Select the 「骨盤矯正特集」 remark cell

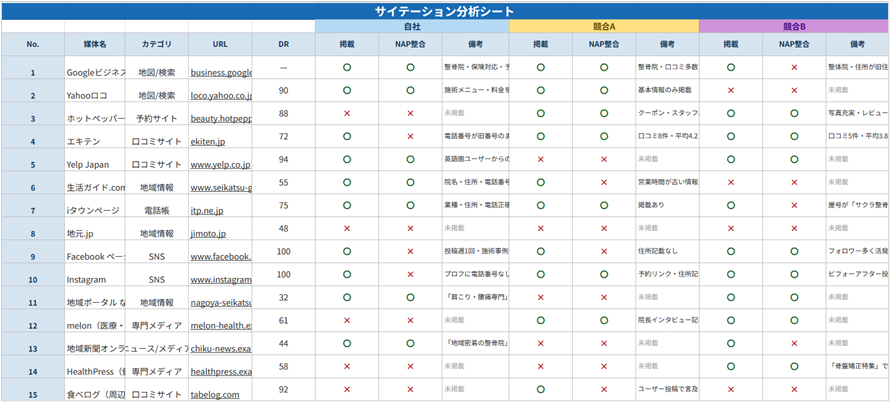[x=858, y=366]
